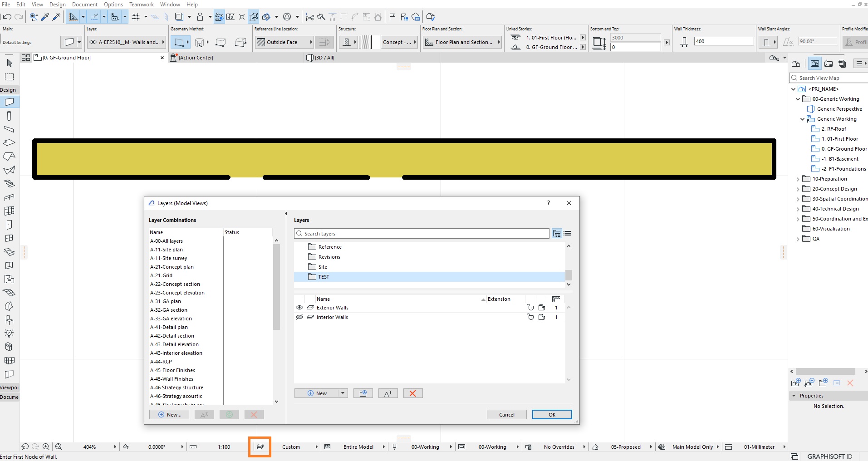Open the 1:100 scale option in the bottom bar

[224, 447]
